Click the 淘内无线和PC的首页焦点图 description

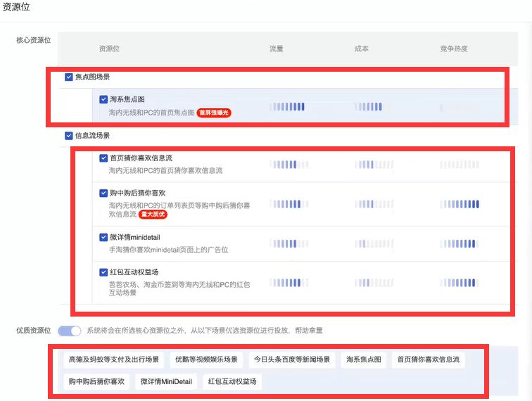tap(152, 113)
